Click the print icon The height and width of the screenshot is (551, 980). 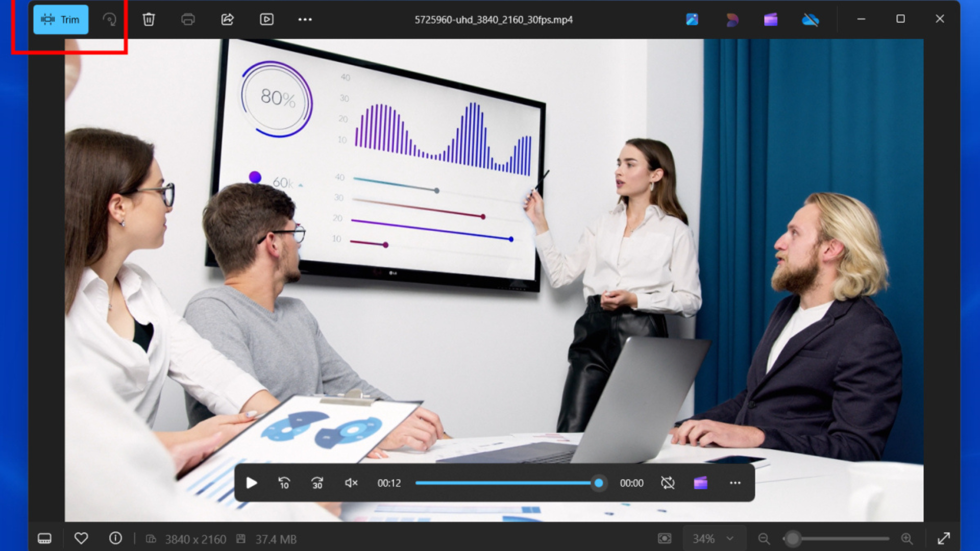[x=188, y=19]
